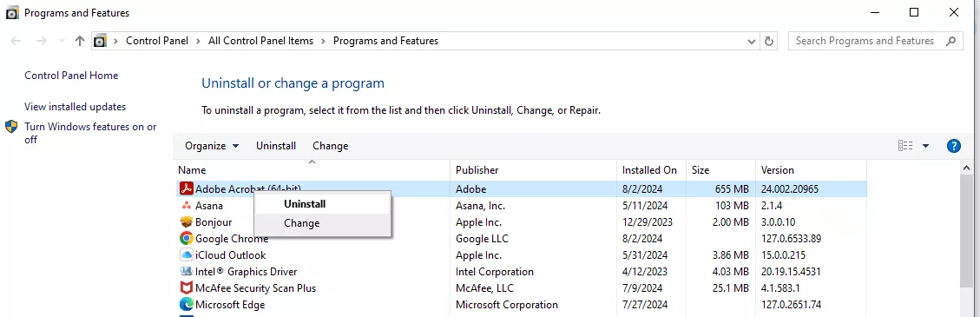Click the change view layout icon

coord(905,146)
